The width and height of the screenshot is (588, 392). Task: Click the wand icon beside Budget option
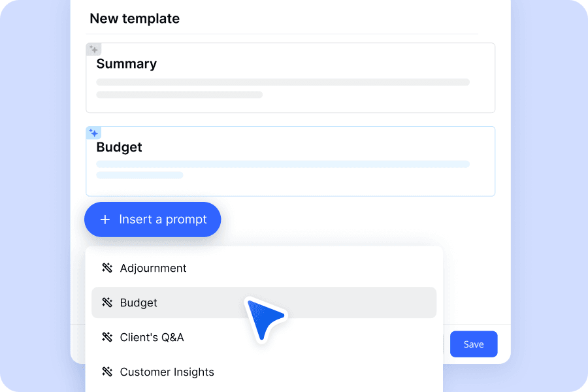107,302
